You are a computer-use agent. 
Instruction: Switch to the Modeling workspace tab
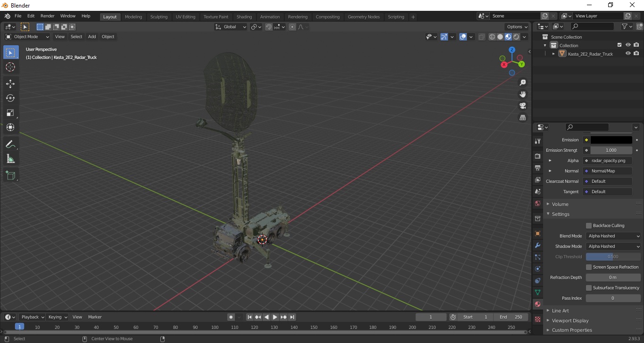pyautogui.click(x=133, y=17)
